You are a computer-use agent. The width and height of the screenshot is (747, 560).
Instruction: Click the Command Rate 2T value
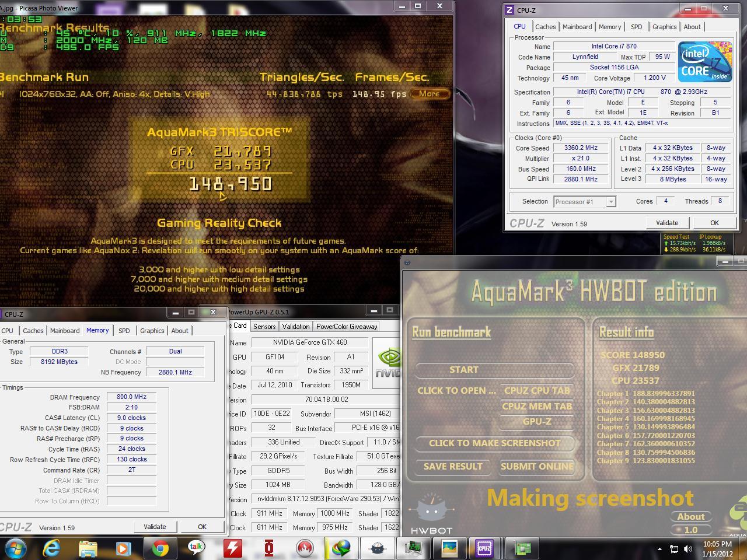click(131, 470)
